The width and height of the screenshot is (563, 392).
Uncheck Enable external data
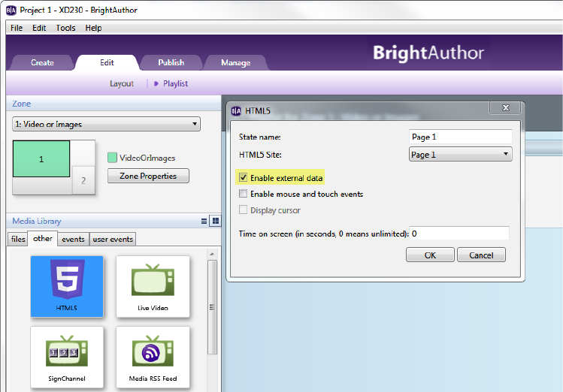point(244,177)
